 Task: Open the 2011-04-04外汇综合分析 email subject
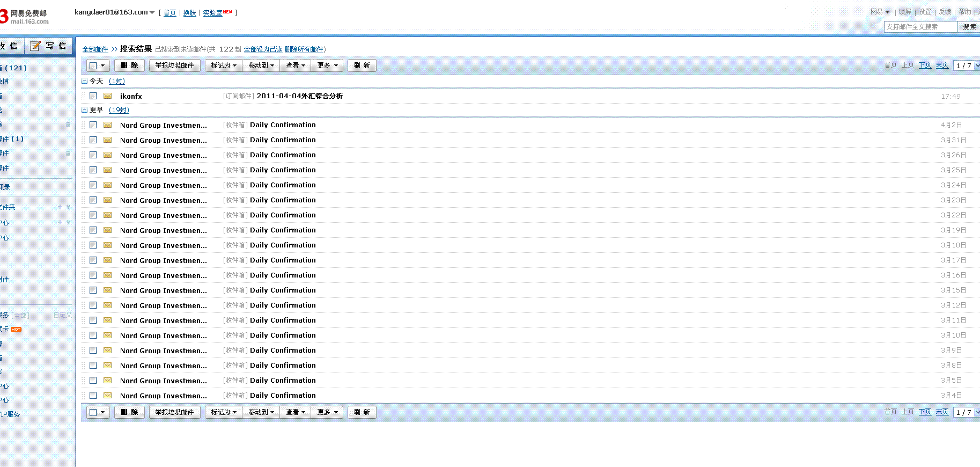299,96
